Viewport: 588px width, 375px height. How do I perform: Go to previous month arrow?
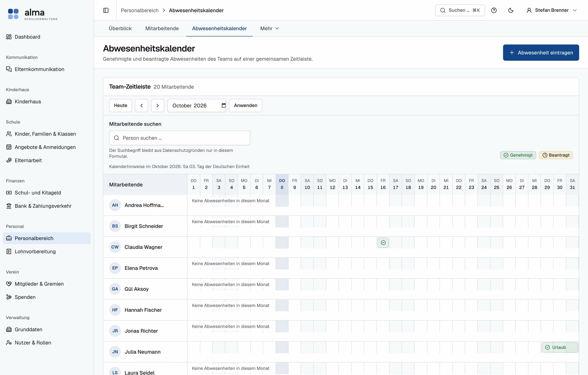coord(141,105)
